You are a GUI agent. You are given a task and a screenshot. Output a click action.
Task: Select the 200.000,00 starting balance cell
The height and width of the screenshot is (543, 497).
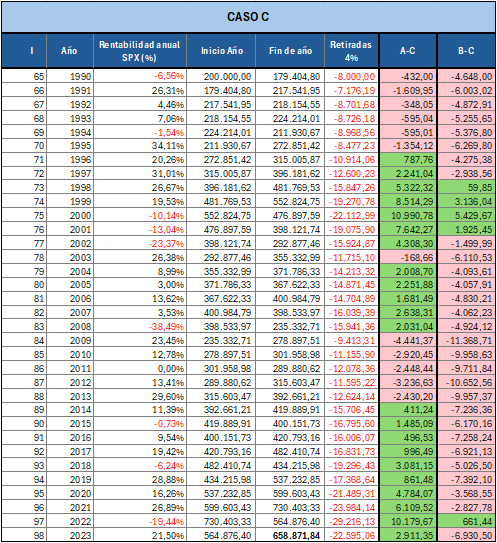pyautogui.click(x=221, y=76)
